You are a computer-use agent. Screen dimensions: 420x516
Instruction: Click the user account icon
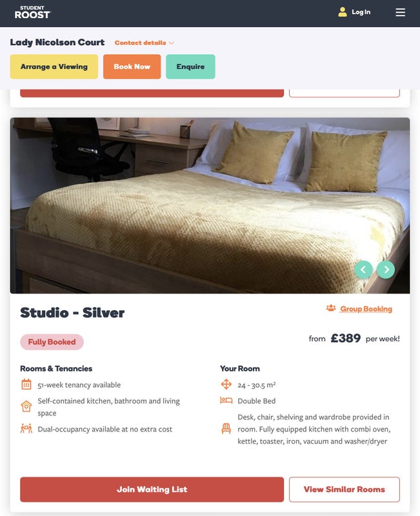click(x=343, y=12)
